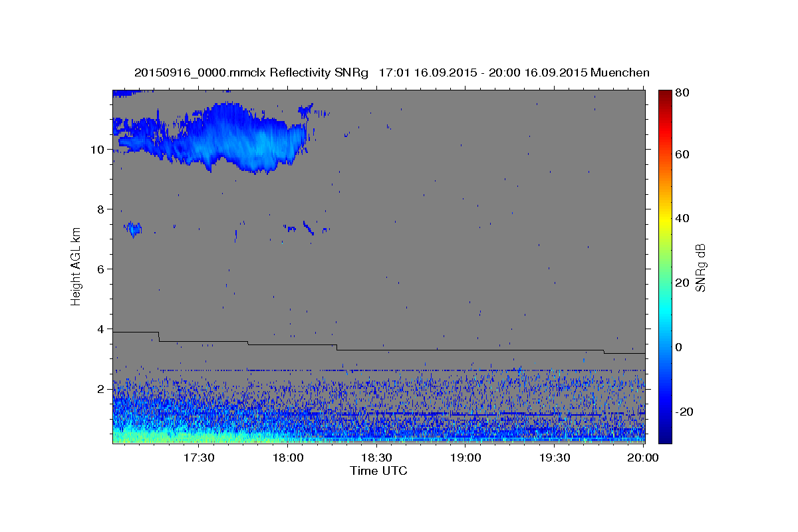Click the height tick label 8
This screenshot has width=798, height=532.
point(101,209)
